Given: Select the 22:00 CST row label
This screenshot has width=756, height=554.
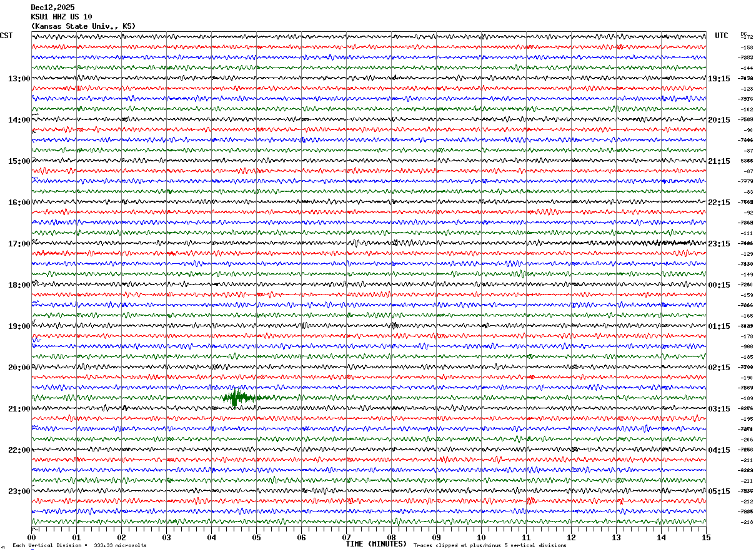Looking at the screenshot, I should [19, 450].
